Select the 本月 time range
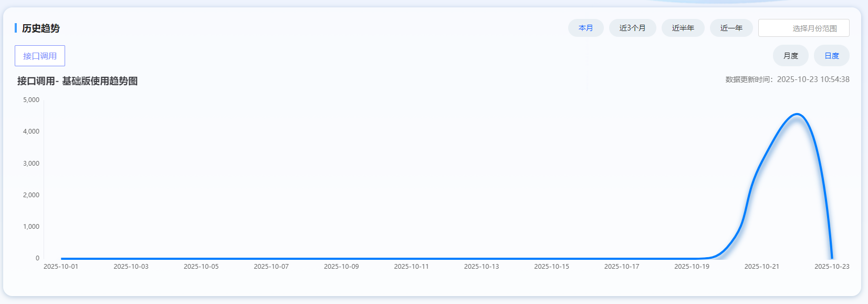The image size is (868, 304). coord(585,28)
